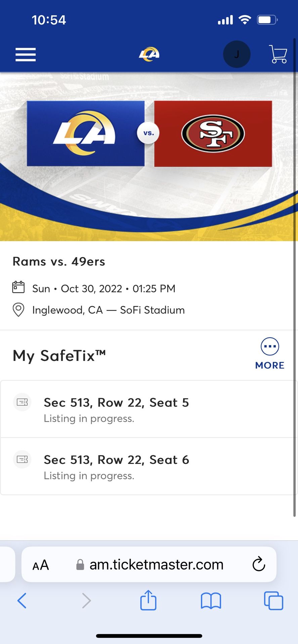This screenshot has height=644, width=298.
Task: Open the J profile avatar
Action: click(237, 54)
